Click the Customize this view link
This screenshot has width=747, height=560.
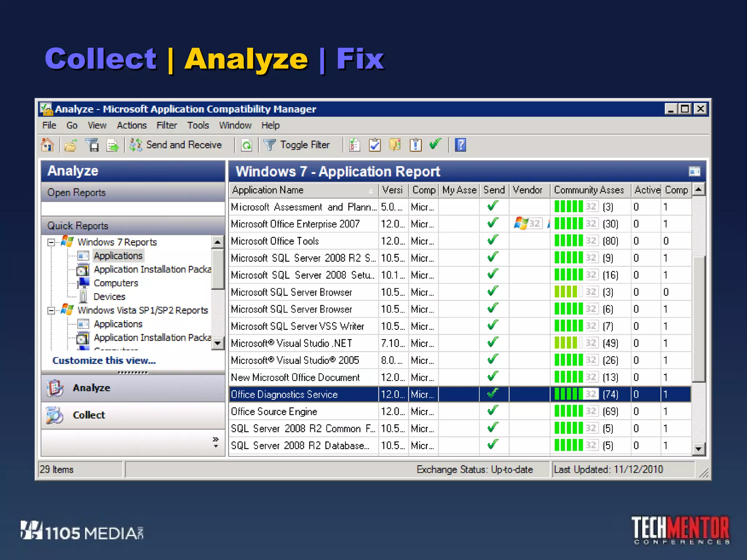click(x=104, y=361)
